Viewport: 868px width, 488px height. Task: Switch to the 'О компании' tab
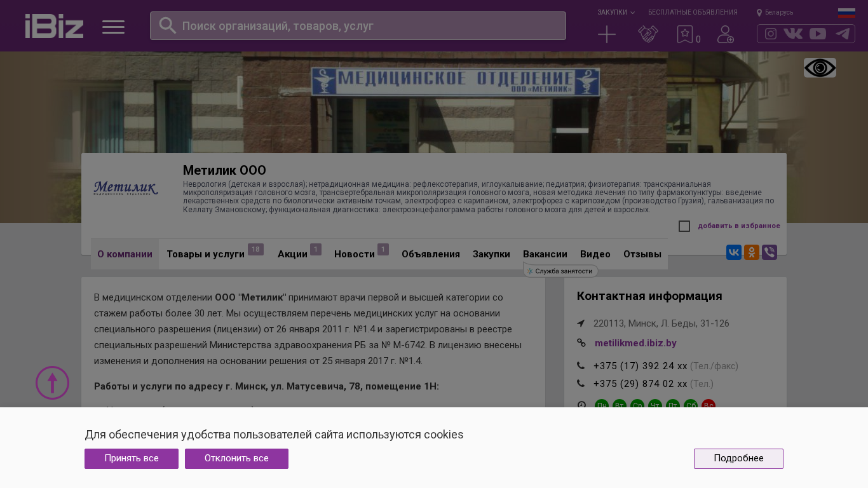click(125, 254)
